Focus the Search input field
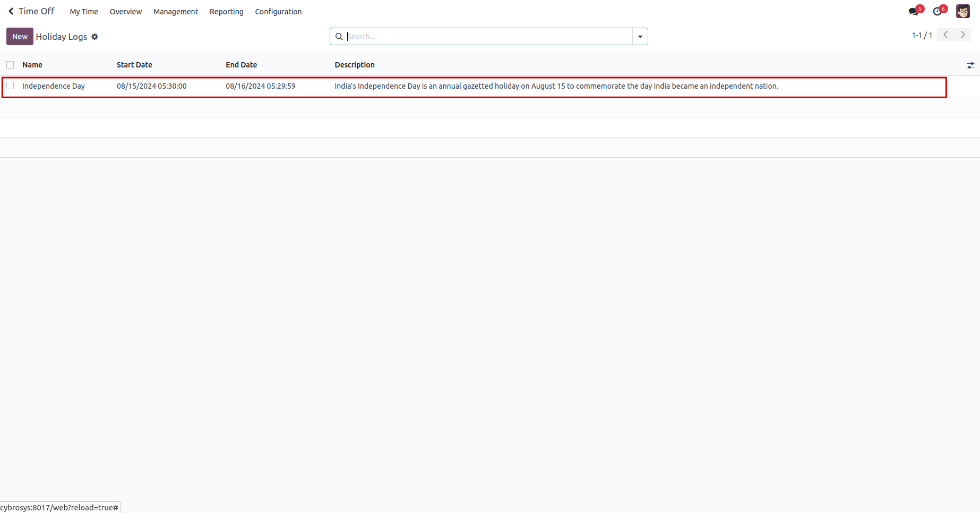The image size is (980, 513). point(489,37)
